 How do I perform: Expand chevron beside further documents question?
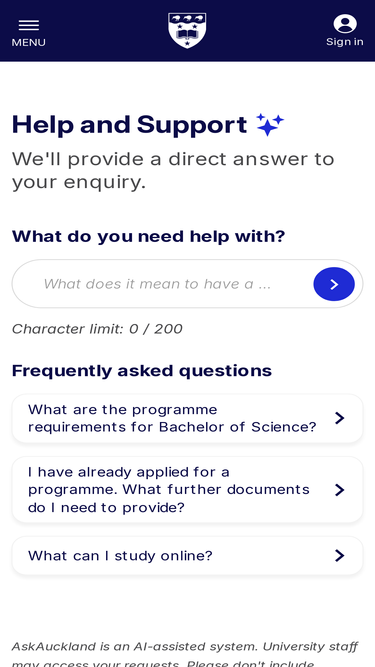pos(339,490)
